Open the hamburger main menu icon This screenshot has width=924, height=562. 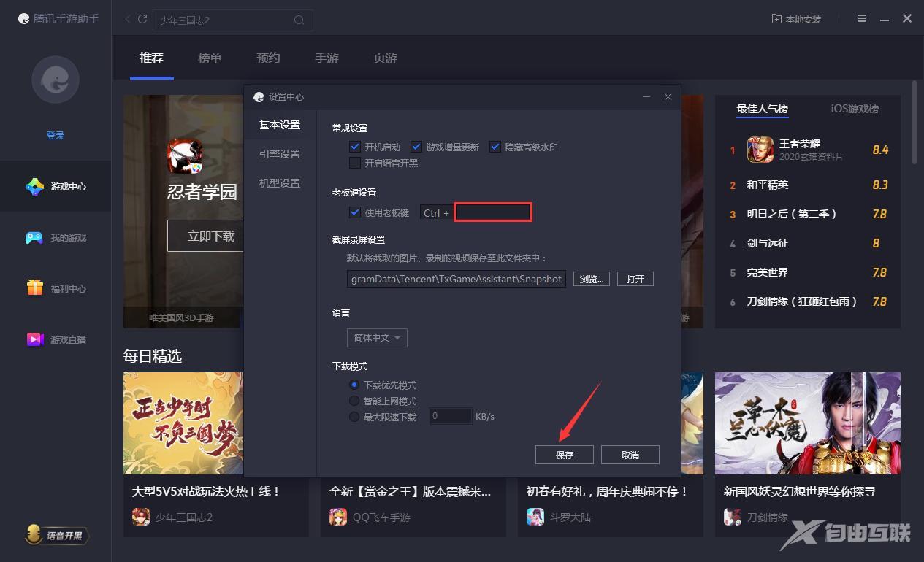[x=863, y=19]
